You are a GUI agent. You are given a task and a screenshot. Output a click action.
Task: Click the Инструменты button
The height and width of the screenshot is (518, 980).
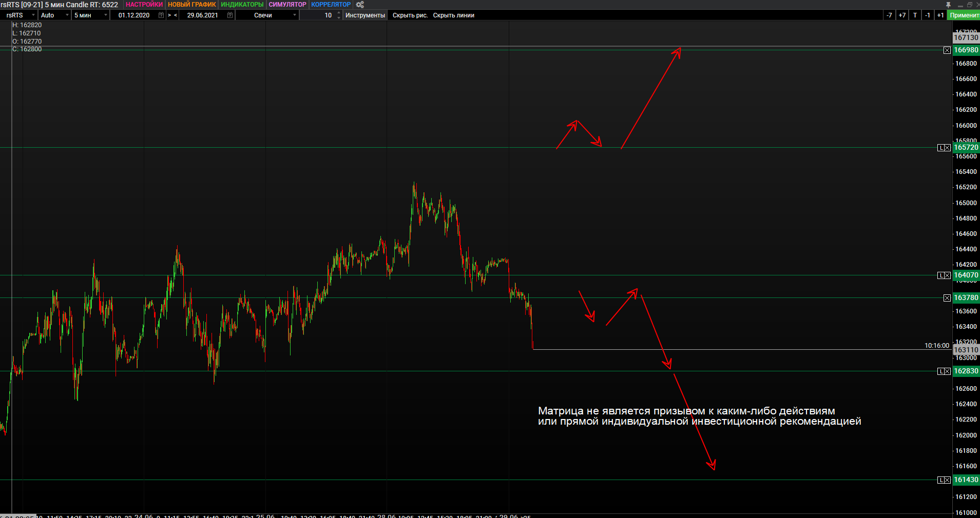[365, 15]
